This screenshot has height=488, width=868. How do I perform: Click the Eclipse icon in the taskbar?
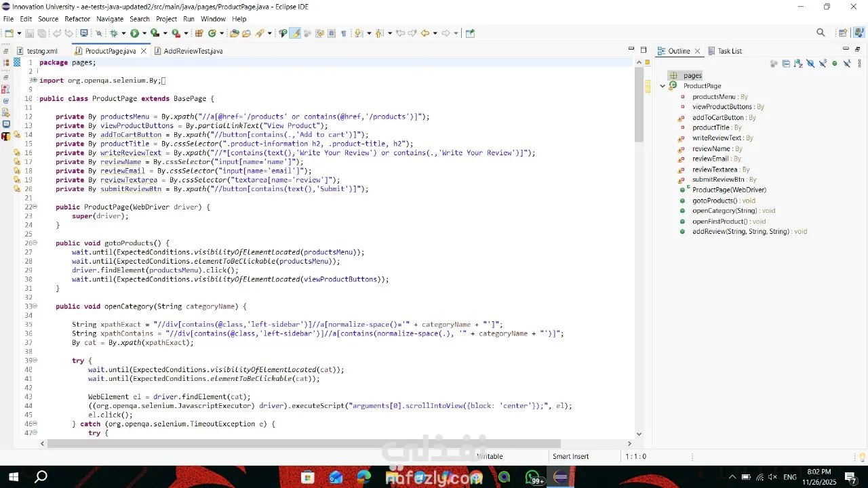click(560, 477)
